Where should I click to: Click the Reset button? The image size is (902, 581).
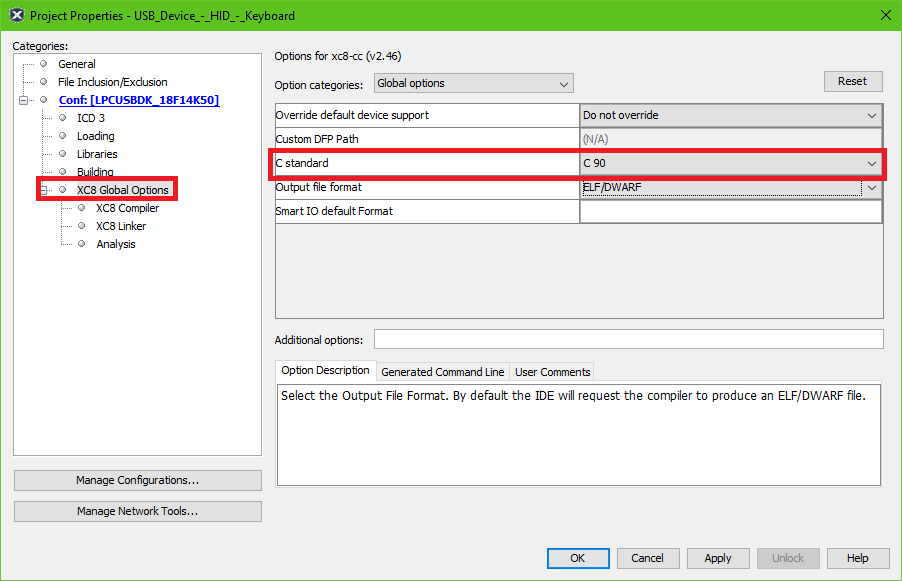tap(852, 81)
